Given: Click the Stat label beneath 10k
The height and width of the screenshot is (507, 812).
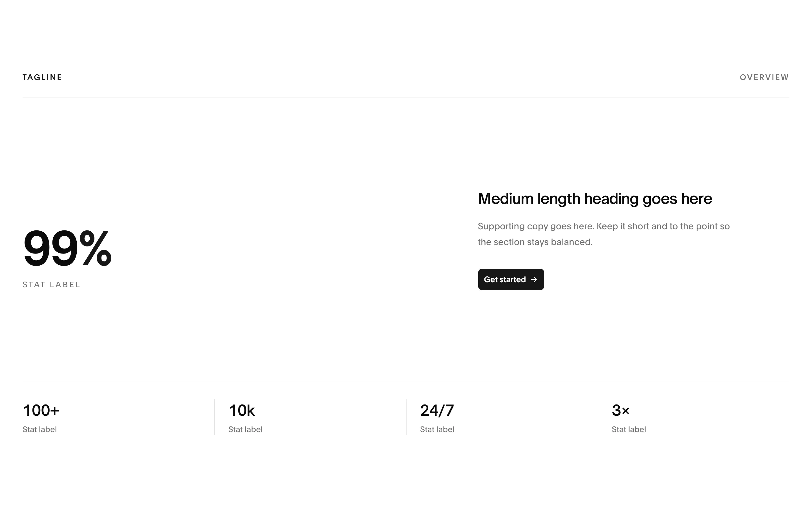Looking at the screenshot, I should point(245,430).
